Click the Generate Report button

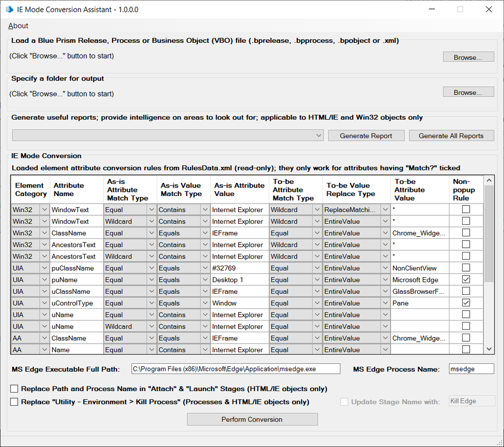click(366, 136)
